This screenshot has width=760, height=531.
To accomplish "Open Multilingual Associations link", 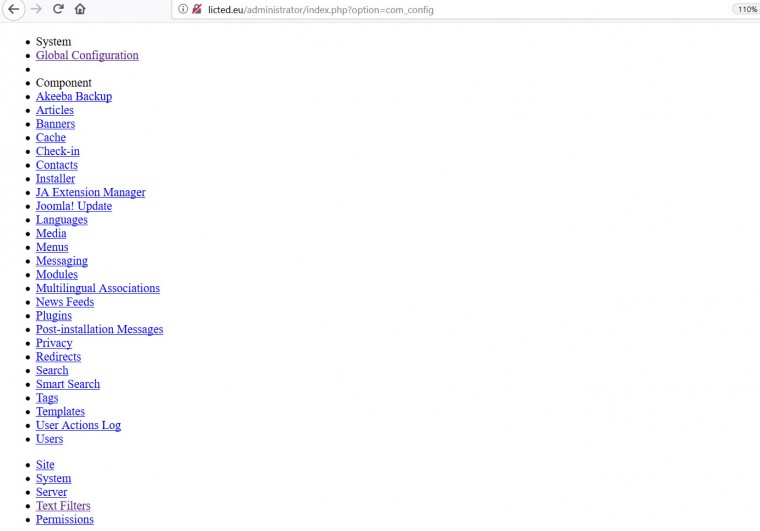I will click(x=98, y=288).
